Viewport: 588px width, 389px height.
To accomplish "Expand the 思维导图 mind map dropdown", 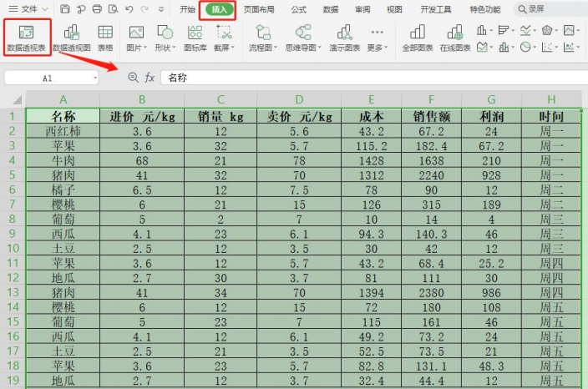I will pyautogui.click(x=320, y=48).
